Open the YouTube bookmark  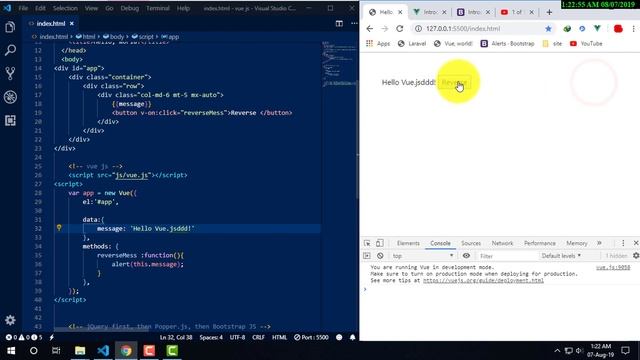click(x=586, y=44)
